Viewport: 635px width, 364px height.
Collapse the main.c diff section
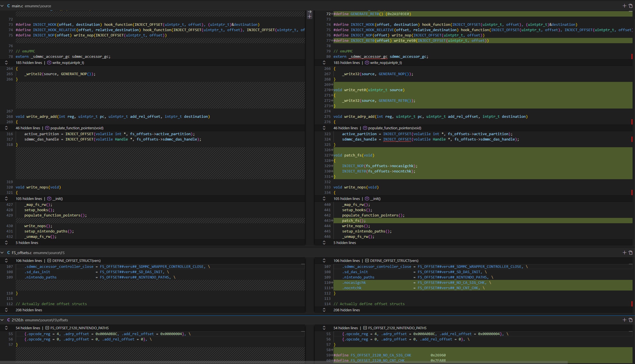[2, 6]
